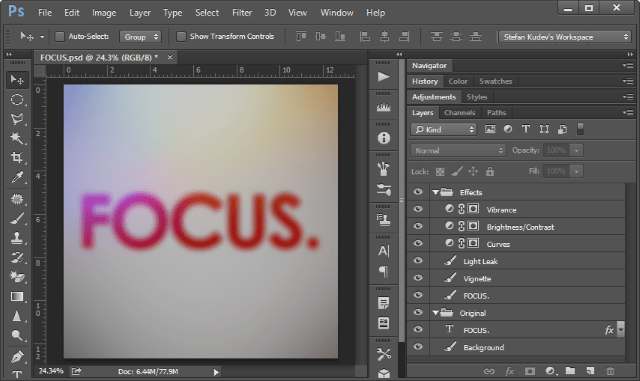Select the Crop tool
640x381 pixels.
click(x=17, y=158)
